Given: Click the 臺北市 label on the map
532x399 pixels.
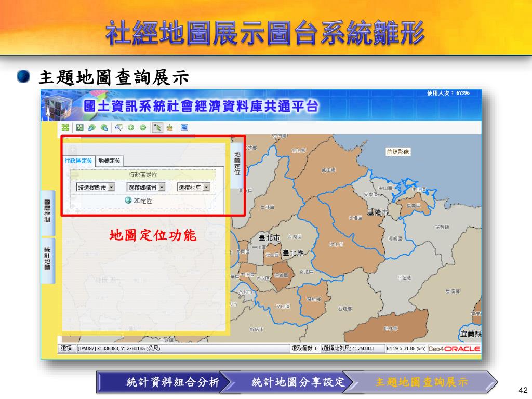Looking at the screenshot, I should pyautogui.click(x=270, y=237).
